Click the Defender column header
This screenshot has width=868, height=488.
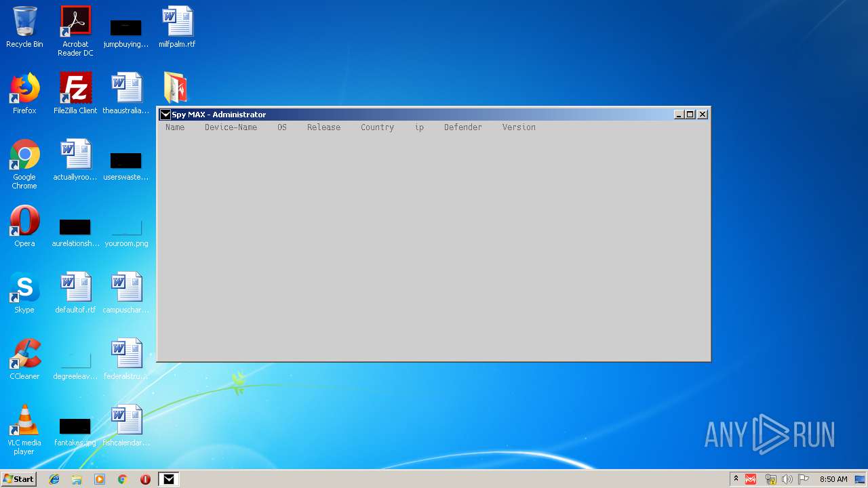[463, 127]
